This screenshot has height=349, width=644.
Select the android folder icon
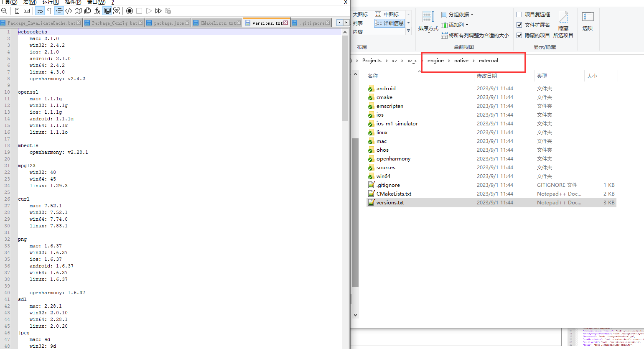click(371, 89)
